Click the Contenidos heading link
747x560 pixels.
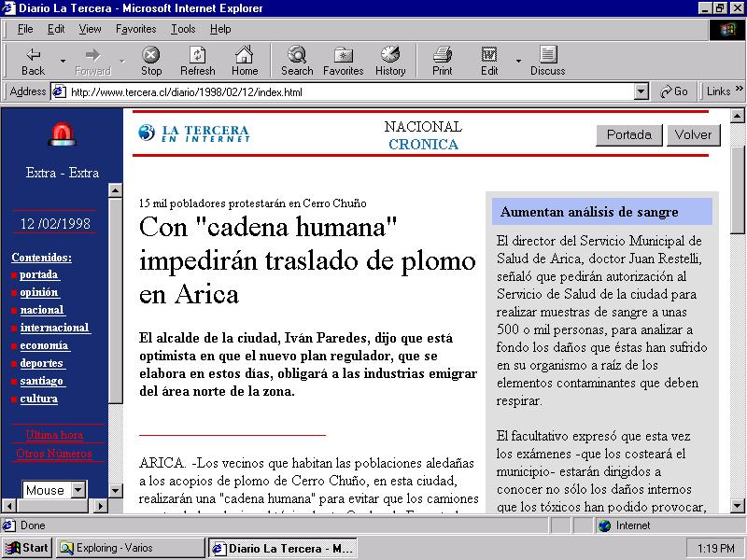pyautogui.click(x=42, y=258)
